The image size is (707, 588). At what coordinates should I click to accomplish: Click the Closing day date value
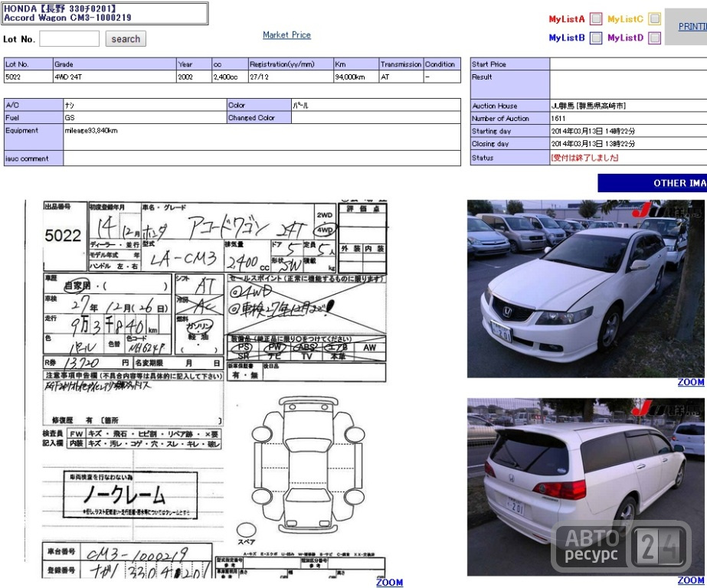coord(593,144)
